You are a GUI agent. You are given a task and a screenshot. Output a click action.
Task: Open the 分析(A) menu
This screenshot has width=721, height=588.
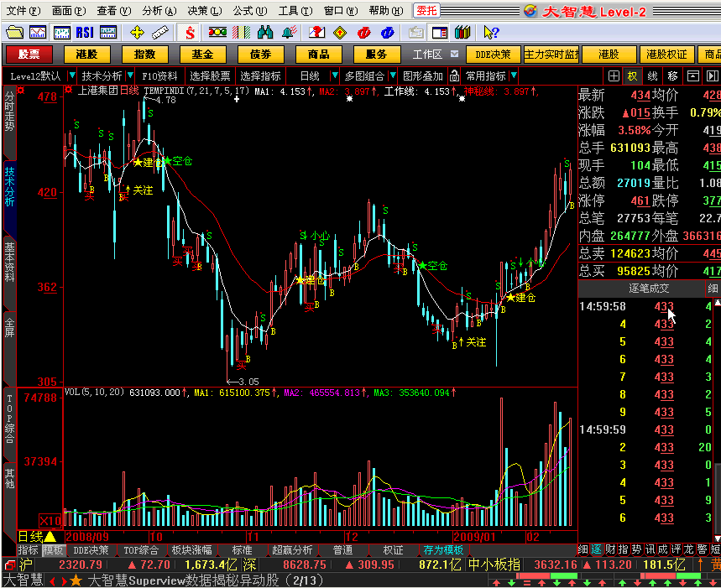pyautogui.click(x=159, y=10)
